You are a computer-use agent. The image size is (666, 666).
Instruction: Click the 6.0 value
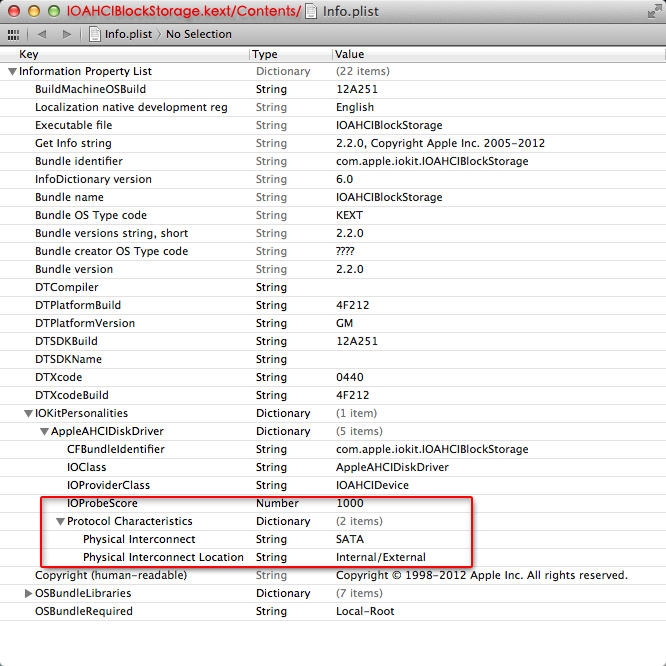[x=344, y=179]
